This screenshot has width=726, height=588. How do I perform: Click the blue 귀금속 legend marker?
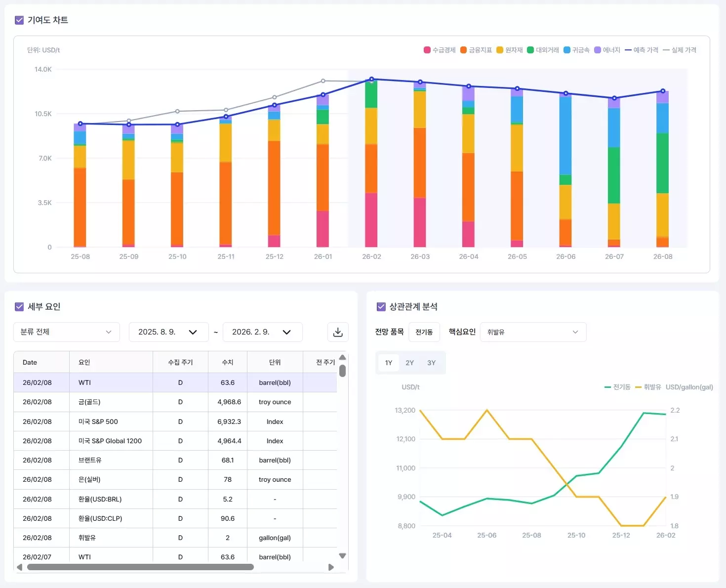(567, 50)
